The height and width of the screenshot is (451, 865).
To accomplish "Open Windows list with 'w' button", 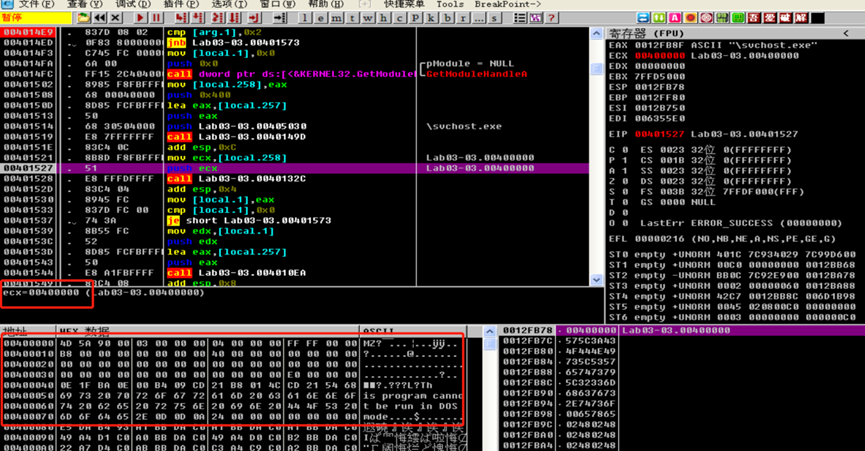I will [x=368, y=18].
